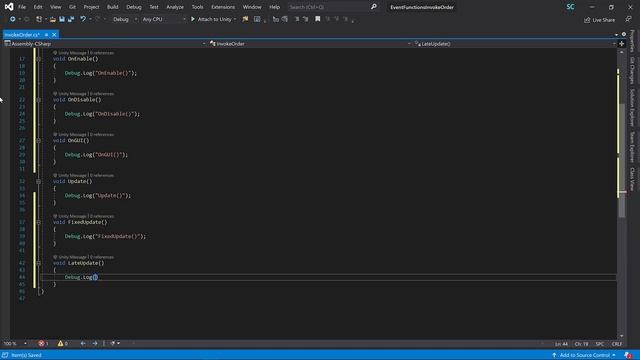Open the File menu
The height and width of the screenshot is (360, 640).
[22, 7]
